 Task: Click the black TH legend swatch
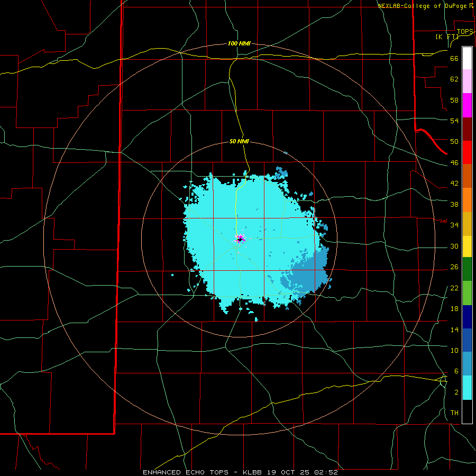pos(467,411)
